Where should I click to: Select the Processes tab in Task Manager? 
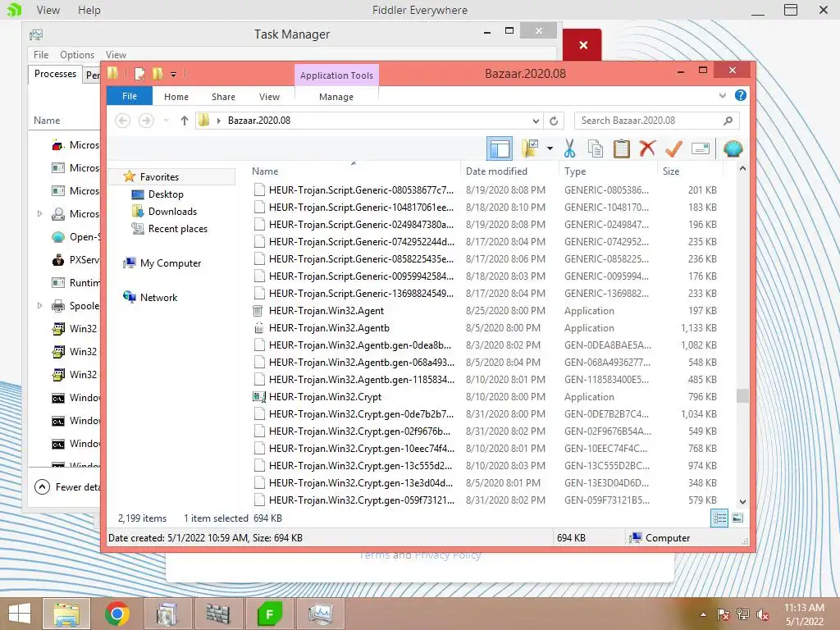point(55,74)
